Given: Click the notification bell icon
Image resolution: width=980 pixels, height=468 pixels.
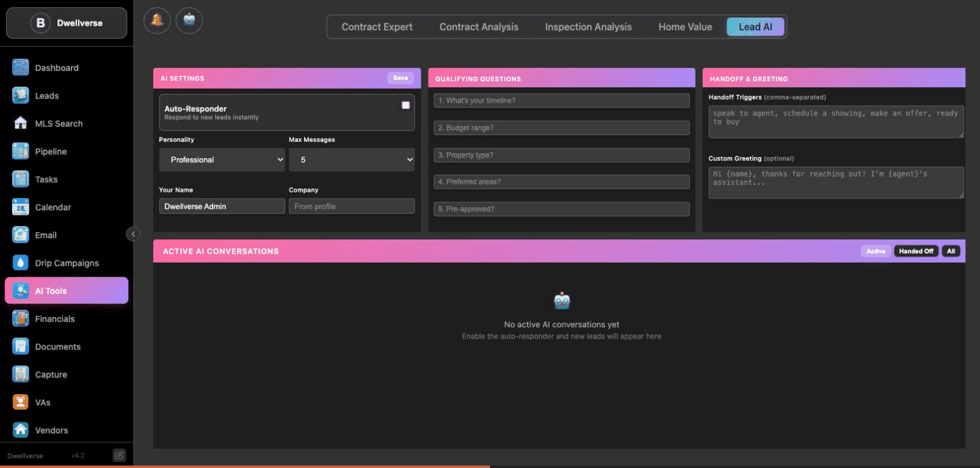Looking at the screenshot, I should [x=157, y=21].
